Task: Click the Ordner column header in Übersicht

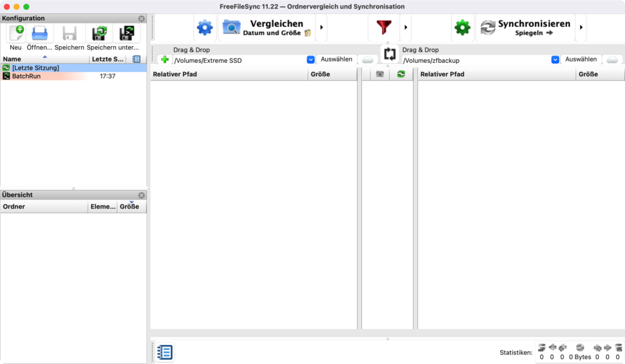Action: (44, 206)
